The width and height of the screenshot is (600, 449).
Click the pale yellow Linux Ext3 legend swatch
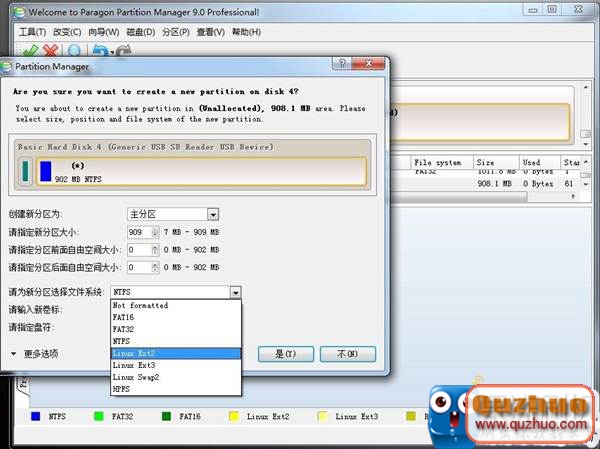coord(323,416)
